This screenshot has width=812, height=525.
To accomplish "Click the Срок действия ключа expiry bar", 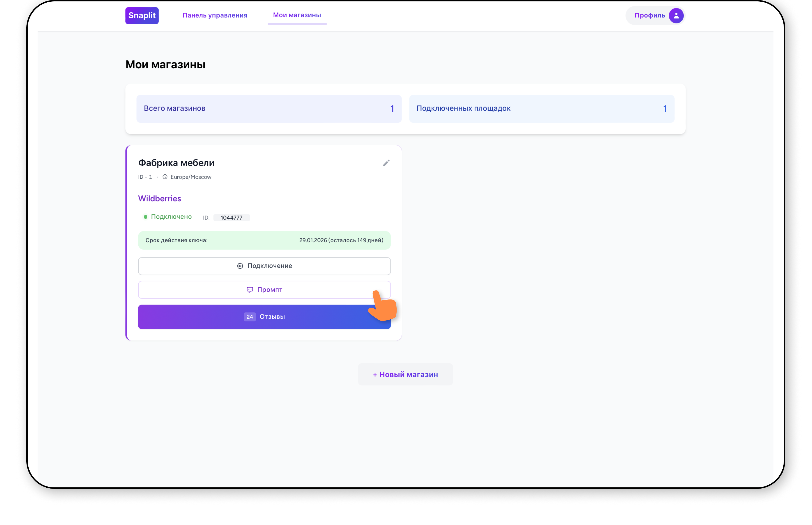I will click(264, 240).
